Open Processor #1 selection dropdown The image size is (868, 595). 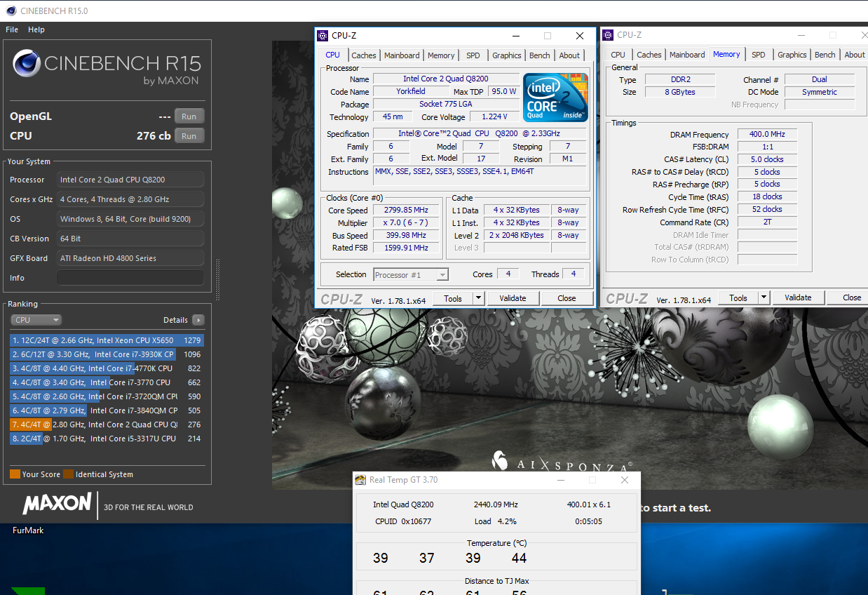click(x=411, y=275)
